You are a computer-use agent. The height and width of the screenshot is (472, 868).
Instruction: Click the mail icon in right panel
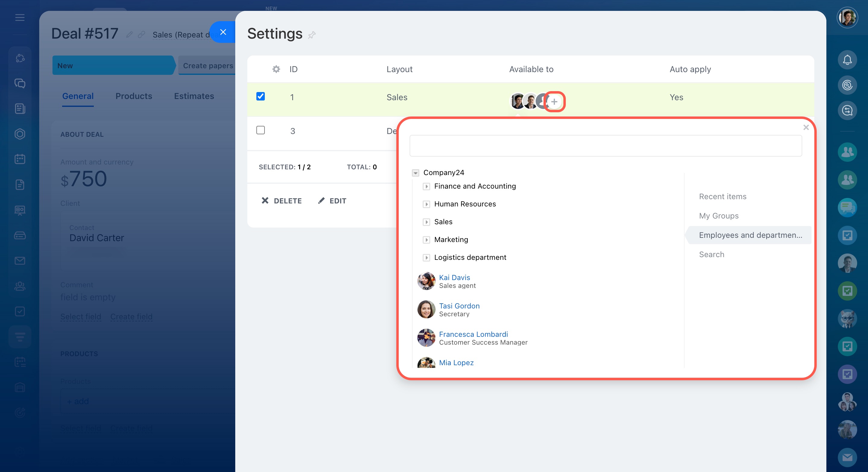pyautogui.click(x=847, y=457)
